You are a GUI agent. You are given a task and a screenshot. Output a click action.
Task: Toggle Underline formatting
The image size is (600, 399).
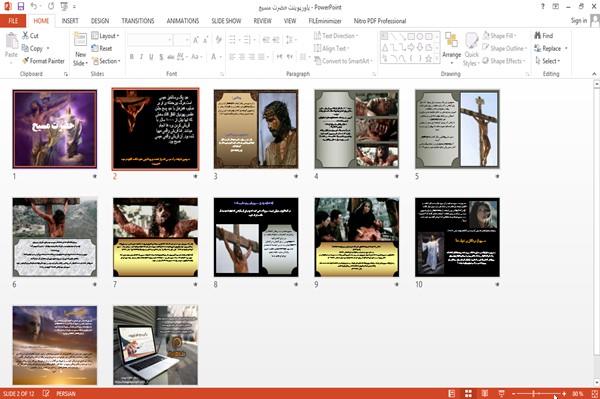pyautogui.click(x=152, y=57)
